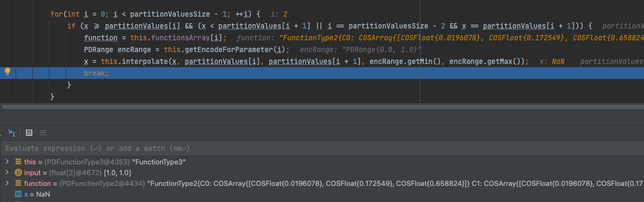
Task: Click 'PDRange' type in the declaration line
Action: point(99,49)
